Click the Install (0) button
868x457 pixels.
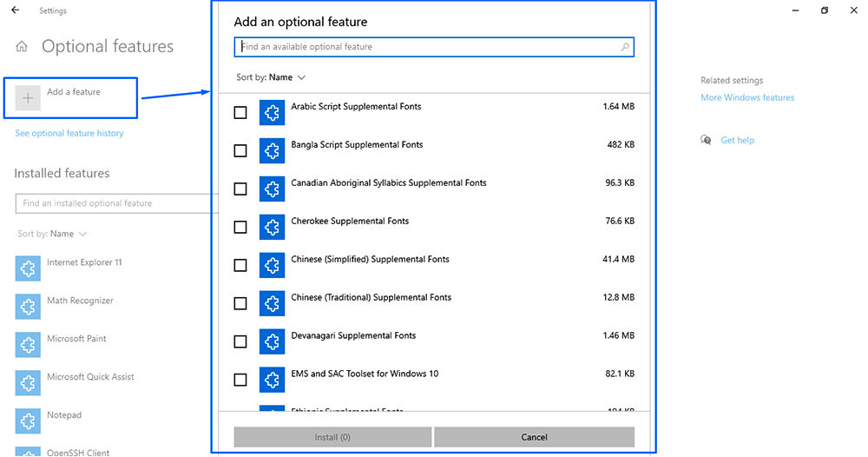tap(332, 437)
